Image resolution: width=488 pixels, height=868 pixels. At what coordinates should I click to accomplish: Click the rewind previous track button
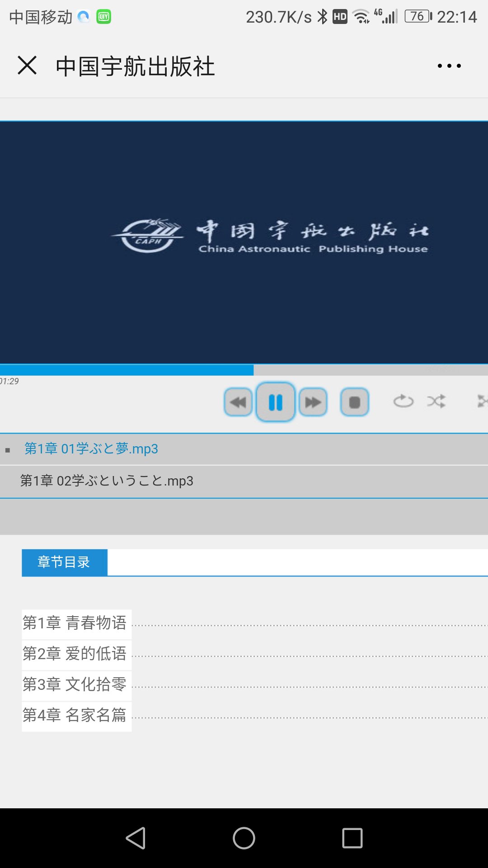(238, 402)
